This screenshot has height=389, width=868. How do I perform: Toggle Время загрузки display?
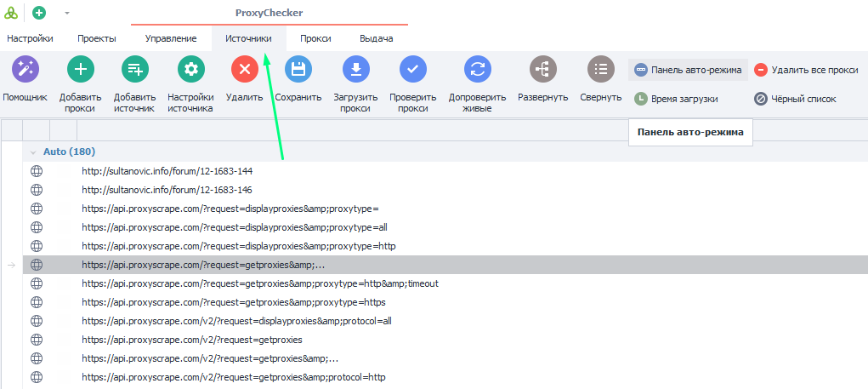[677, 99]
